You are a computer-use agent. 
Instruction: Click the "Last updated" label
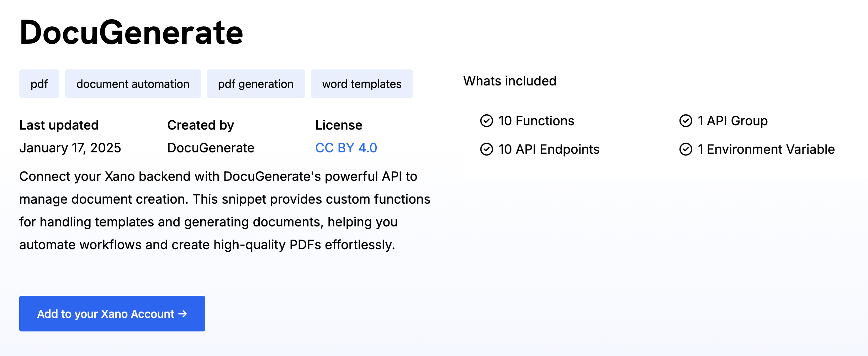point(59,125)
